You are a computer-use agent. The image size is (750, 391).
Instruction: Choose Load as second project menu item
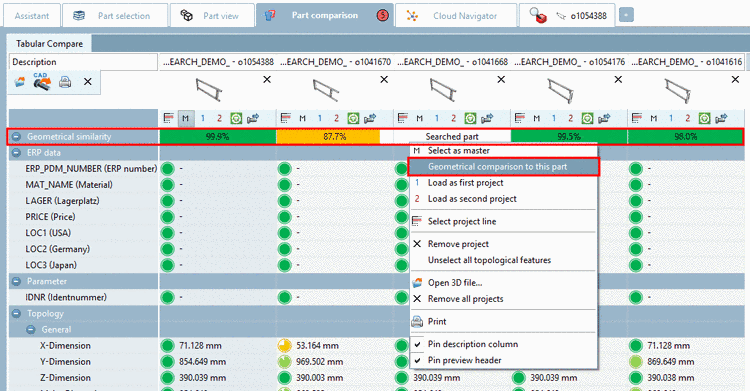point(504,199)
